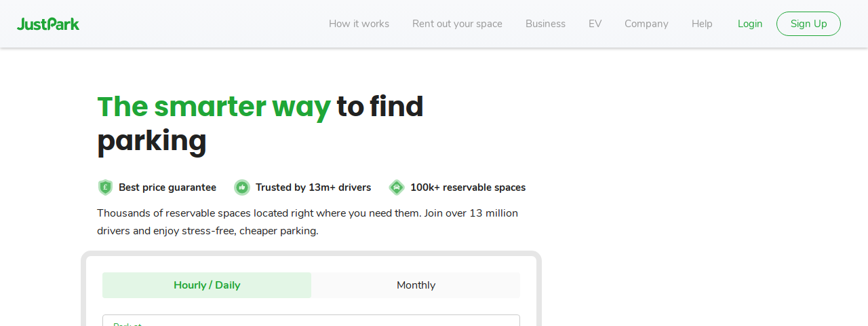
Task: Open the Help page
Action: point(702,24)
